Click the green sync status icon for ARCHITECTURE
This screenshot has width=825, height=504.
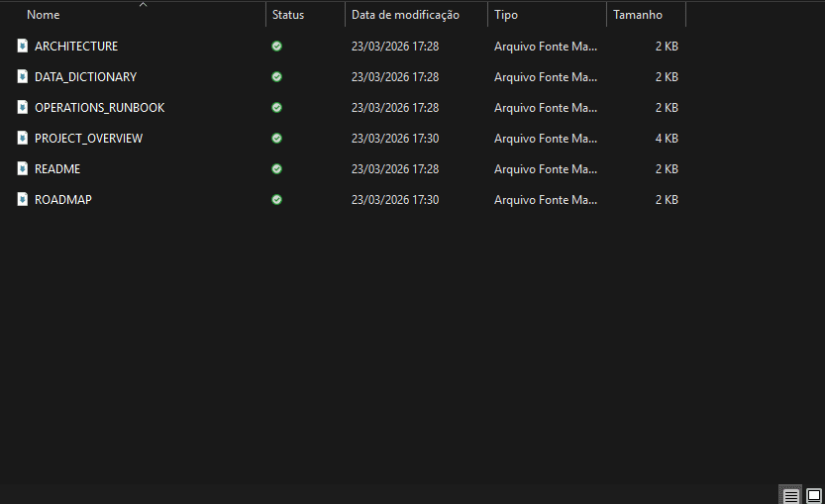[x=276, y=47]
